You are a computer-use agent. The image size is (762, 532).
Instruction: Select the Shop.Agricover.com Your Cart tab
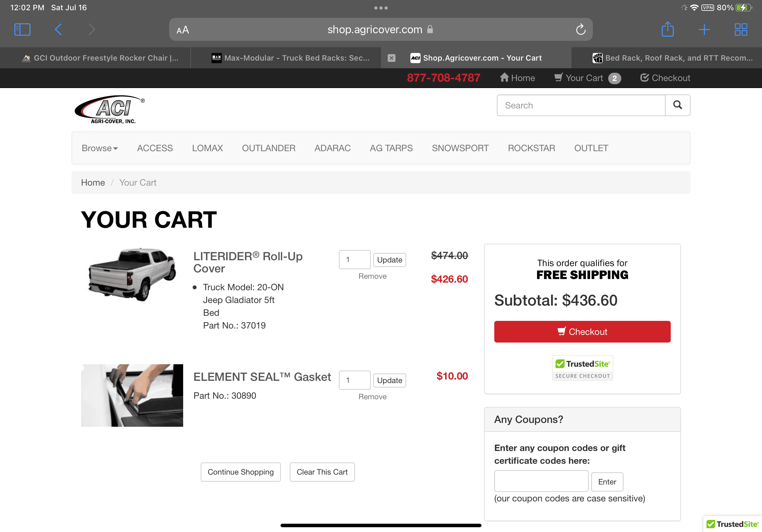pos(476,58)
